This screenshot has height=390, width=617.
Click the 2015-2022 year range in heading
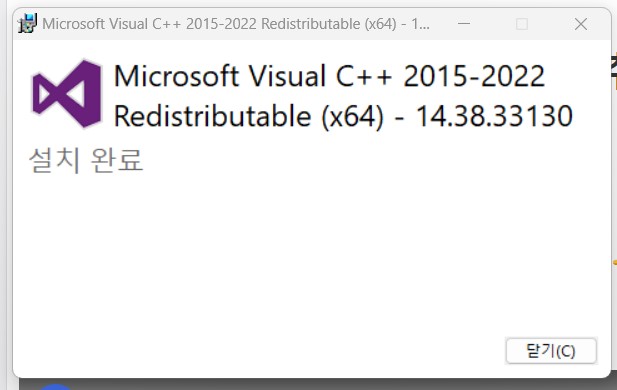coord(474,76)
